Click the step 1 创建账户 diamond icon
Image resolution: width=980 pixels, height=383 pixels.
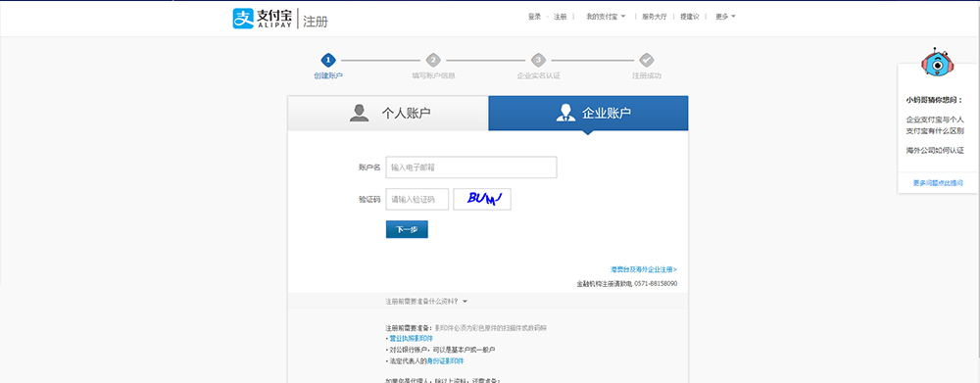click(328, 60)
